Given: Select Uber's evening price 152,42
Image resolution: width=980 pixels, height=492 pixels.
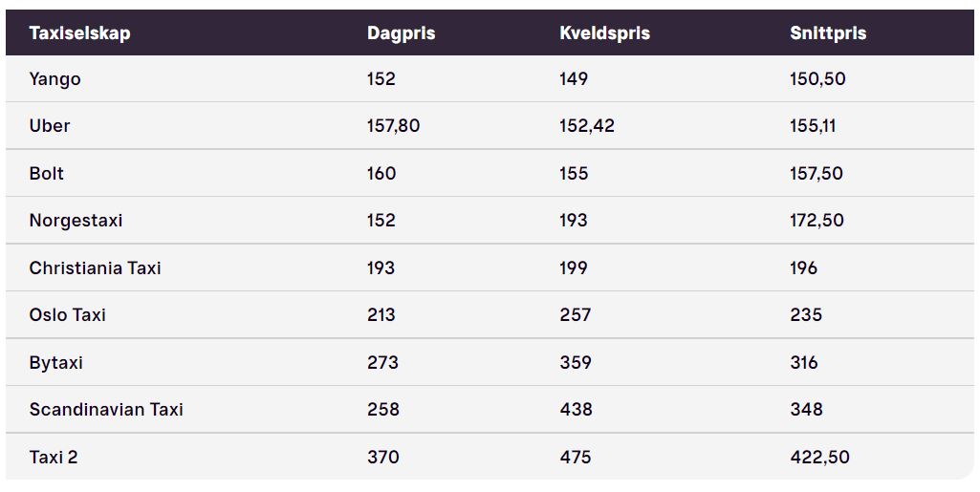Looking at the screenshot, I should [x=587, y=126].
